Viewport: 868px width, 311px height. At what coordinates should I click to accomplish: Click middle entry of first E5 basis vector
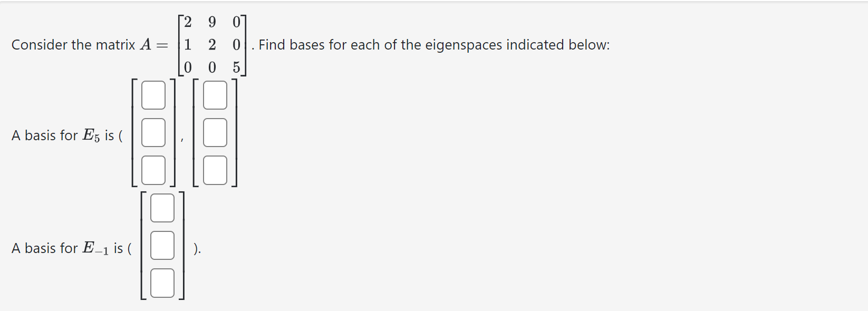coord(153,133)
